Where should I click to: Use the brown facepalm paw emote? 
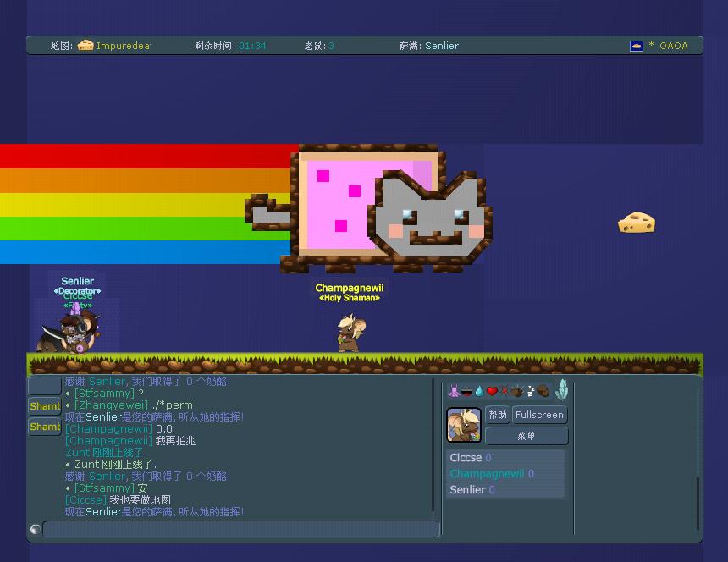pyautogui.click(x=543, y=391)
